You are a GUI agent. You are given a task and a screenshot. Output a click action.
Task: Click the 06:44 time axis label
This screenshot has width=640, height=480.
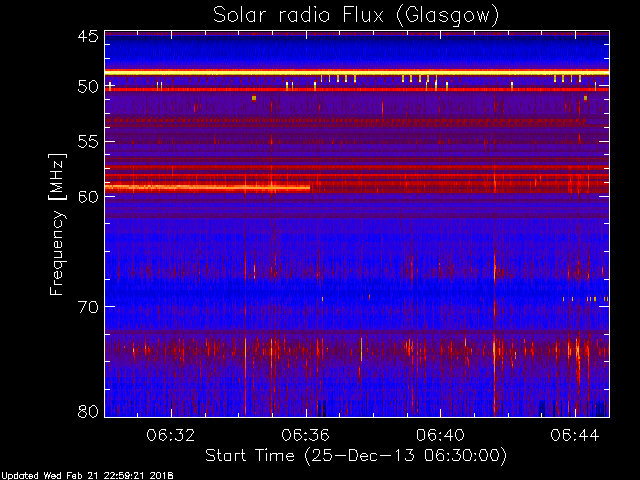tap(575, 435)
